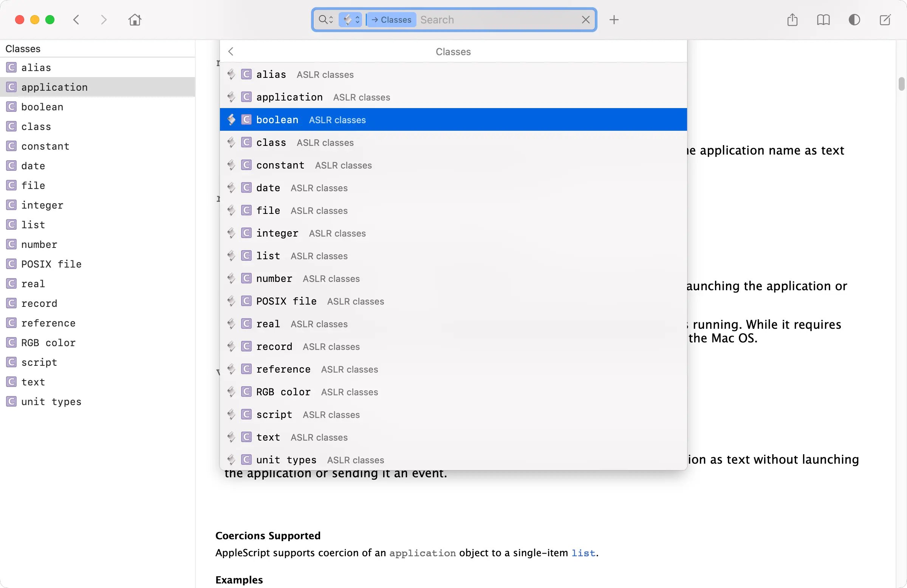Open the list hyperlink in Coercions
The height and width of the screenshot is (588, 907).
coord(583,553)
